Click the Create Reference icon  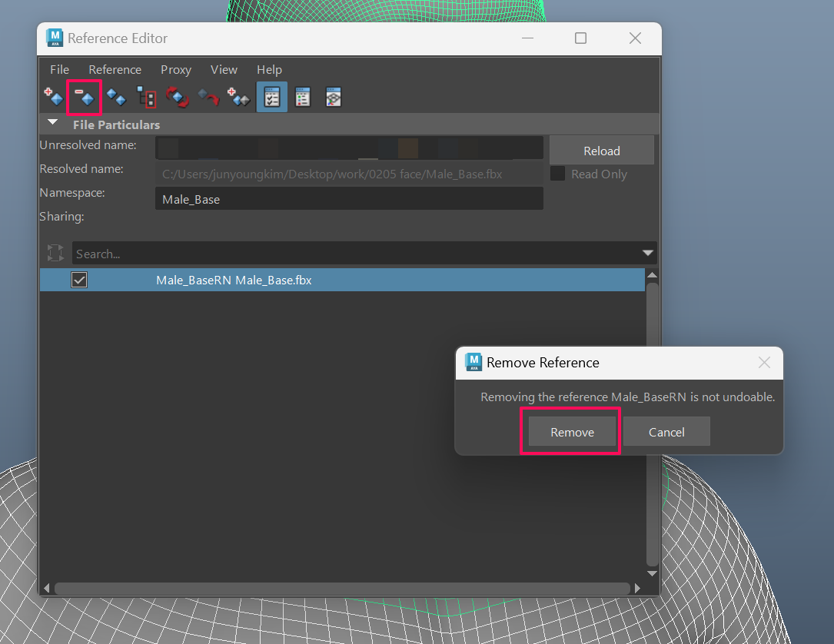tap(53, 97)
